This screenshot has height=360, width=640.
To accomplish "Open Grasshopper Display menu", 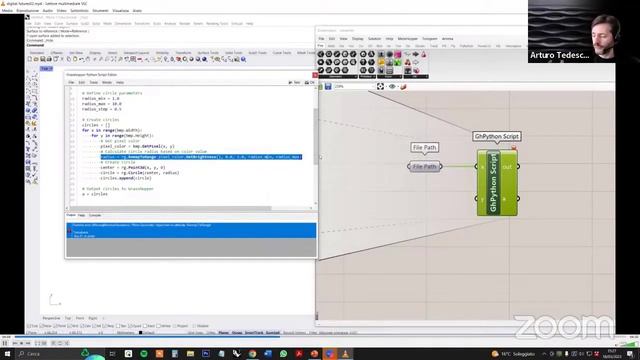I will [x=357, y=39].
